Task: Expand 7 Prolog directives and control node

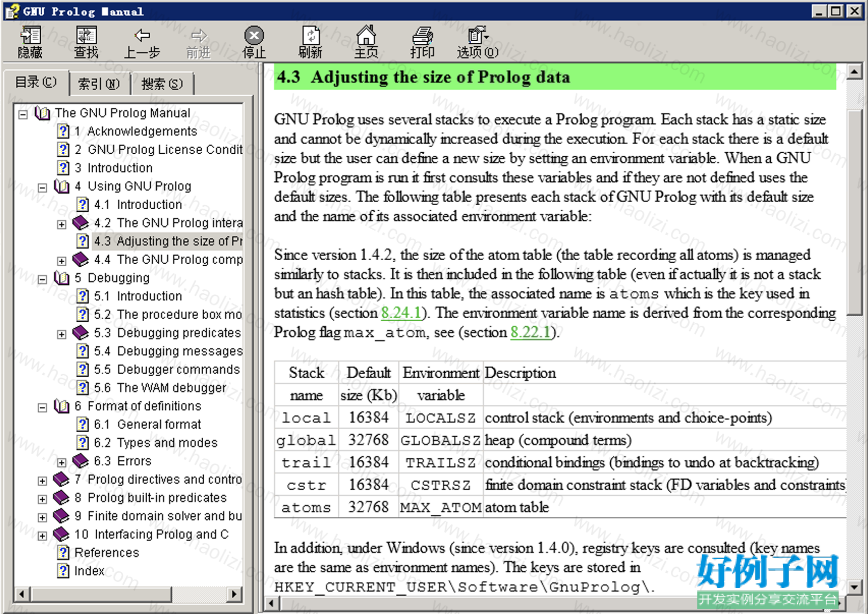Action: pos(42,481)
